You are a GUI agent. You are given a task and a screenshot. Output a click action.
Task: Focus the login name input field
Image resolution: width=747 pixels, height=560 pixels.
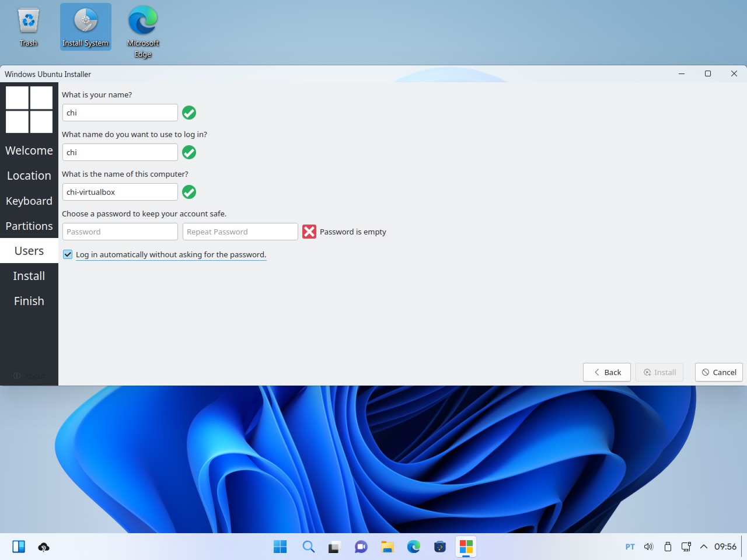coord(120,152)
